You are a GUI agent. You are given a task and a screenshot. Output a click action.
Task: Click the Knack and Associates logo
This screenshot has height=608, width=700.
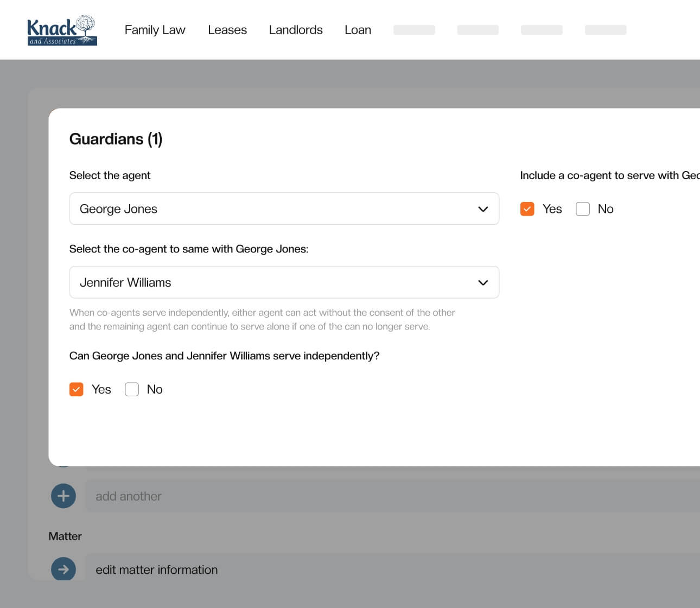pos(62,30)
